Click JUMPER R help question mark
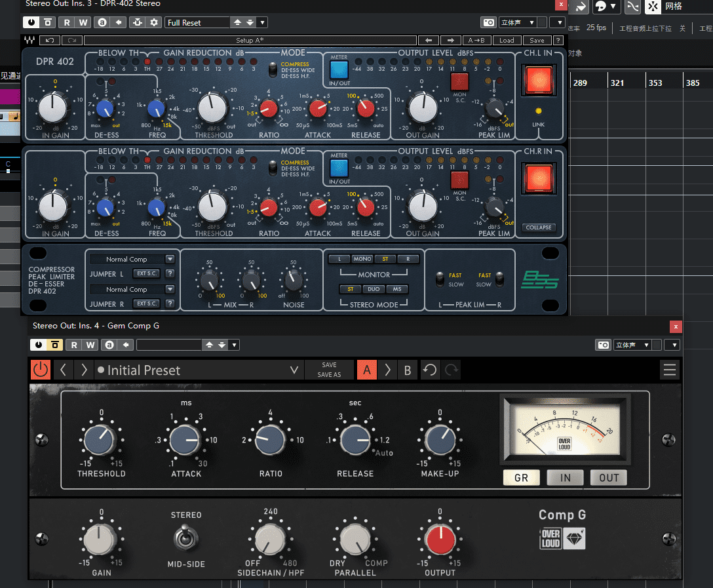 170,304
